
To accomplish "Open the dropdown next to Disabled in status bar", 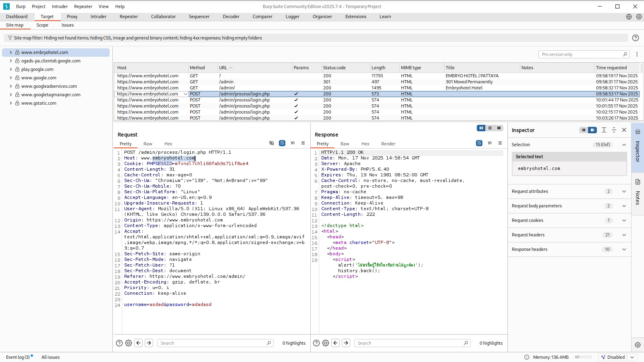I will [x=632, y=357].
